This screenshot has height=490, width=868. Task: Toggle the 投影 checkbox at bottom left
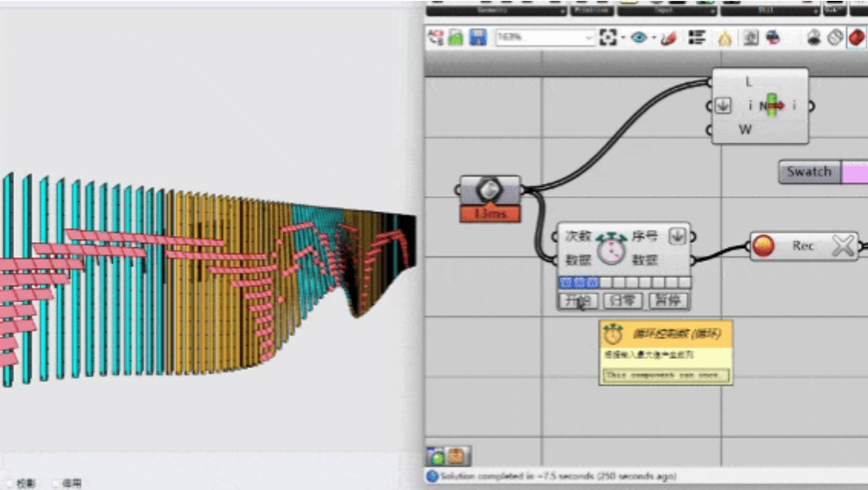click(x=10, y=483)
